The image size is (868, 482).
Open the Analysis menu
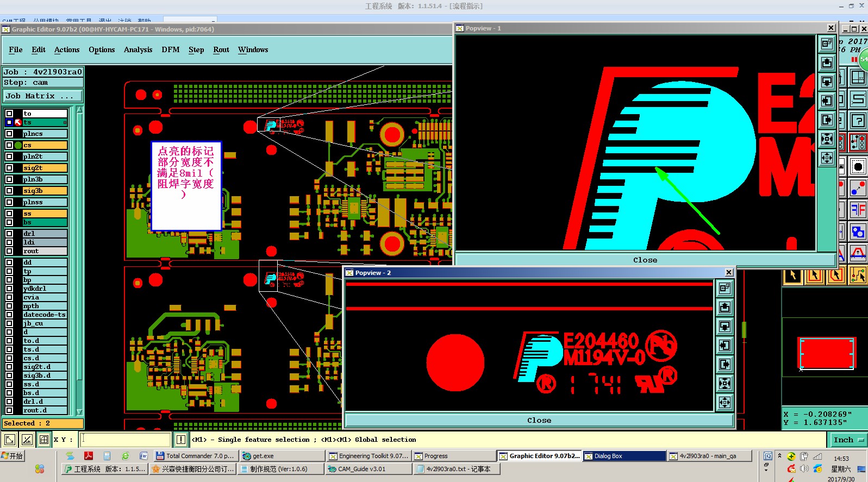[x=138, y=49]
